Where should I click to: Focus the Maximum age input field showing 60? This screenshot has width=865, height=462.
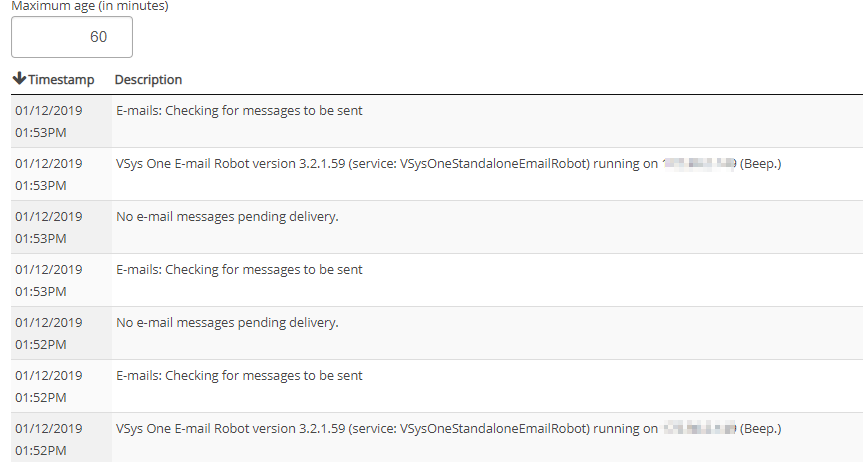coord(72,37)
